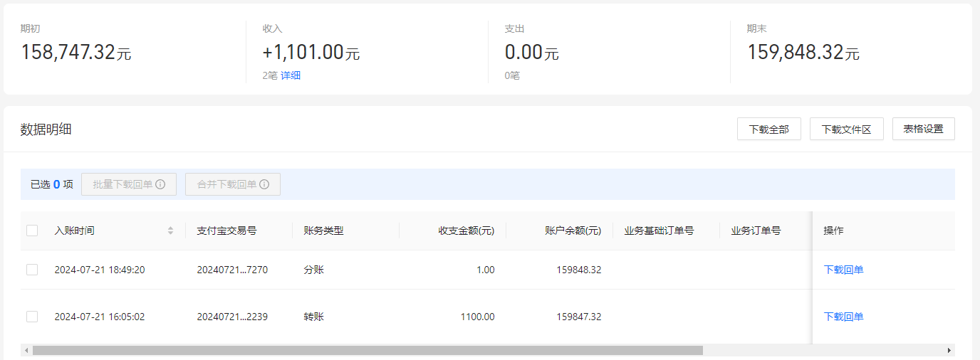This screenshot has height=360, width=980.
Task: Click info icon beside 批量下载回单
Action: pos(160,184)
